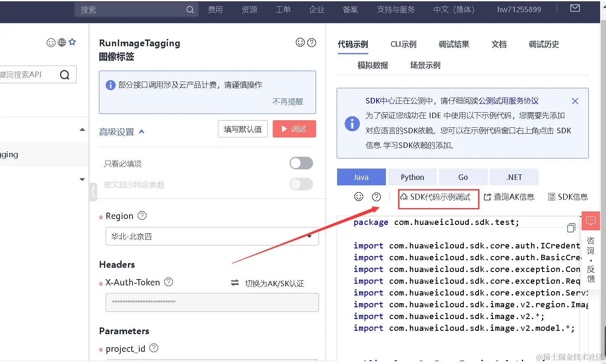606x364 pixels.
Task: Switch to 调试结果 tab
Action: tap(454, 45)
